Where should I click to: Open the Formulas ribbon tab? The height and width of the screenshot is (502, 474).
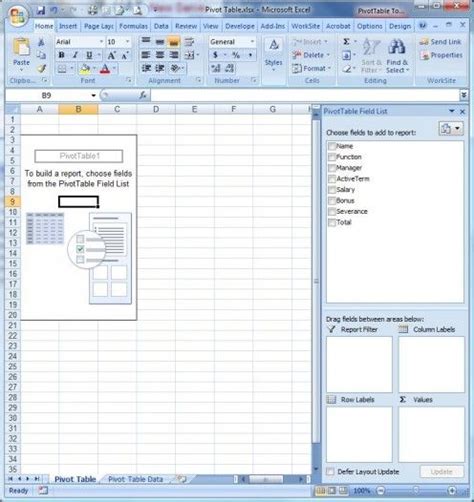(x=133, y=26)
